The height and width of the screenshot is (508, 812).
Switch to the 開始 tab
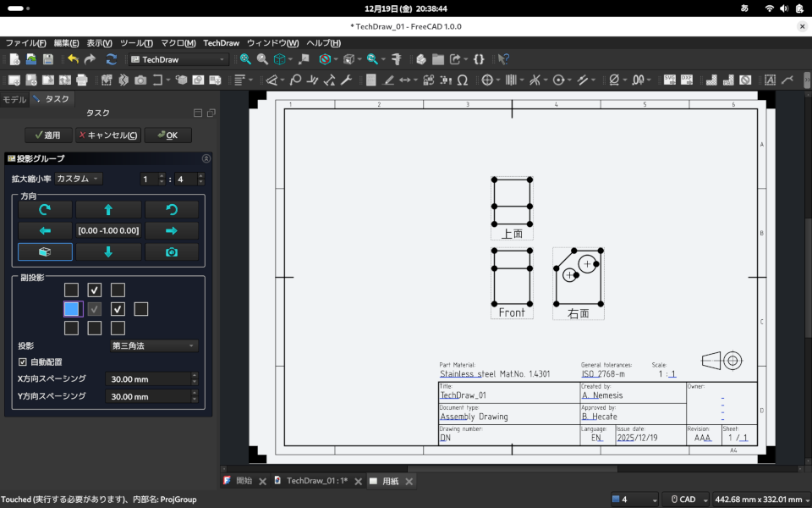coord(244,481)
